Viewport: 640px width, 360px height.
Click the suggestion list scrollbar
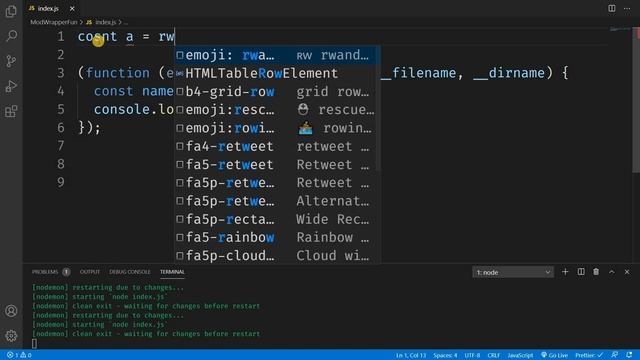coord(378,108)
